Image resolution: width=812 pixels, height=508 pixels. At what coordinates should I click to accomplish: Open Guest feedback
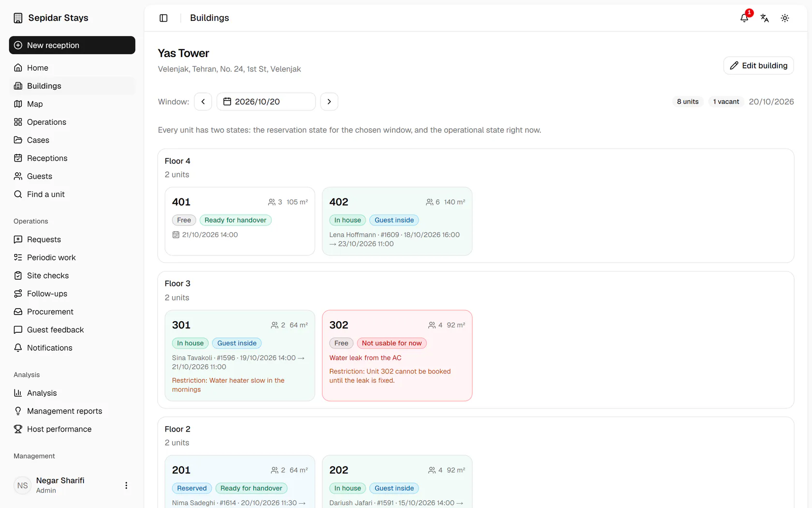click(x=72, y=329)
